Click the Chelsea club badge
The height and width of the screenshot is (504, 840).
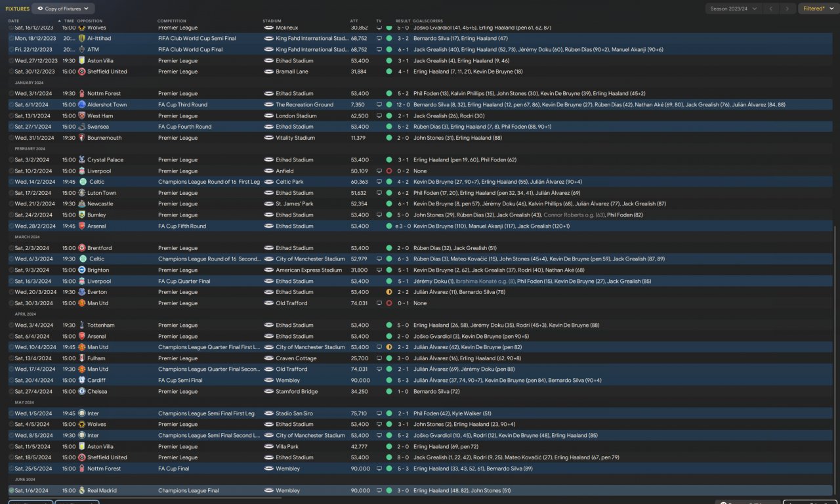tap(82, 392)
